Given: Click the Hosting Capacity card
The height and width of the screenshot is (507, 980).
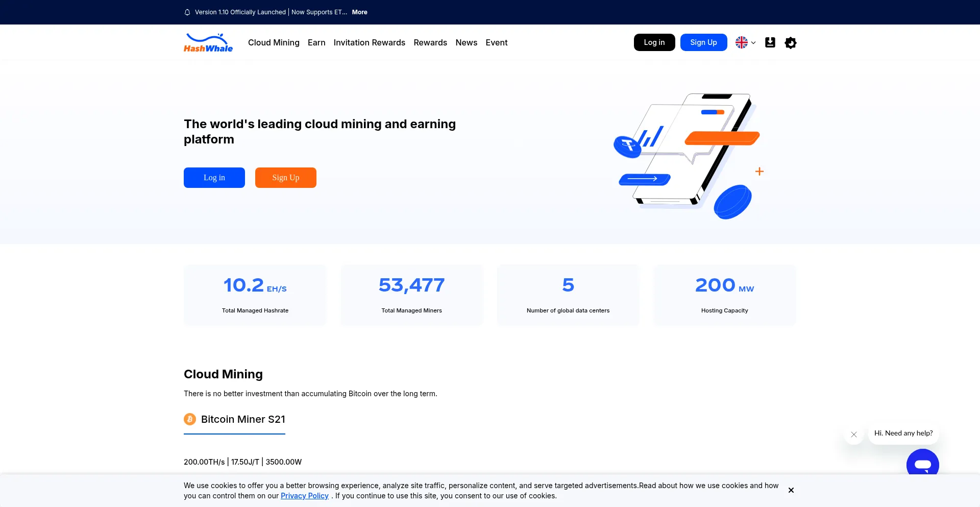Looking at the screenshot, I should [725, 295].
